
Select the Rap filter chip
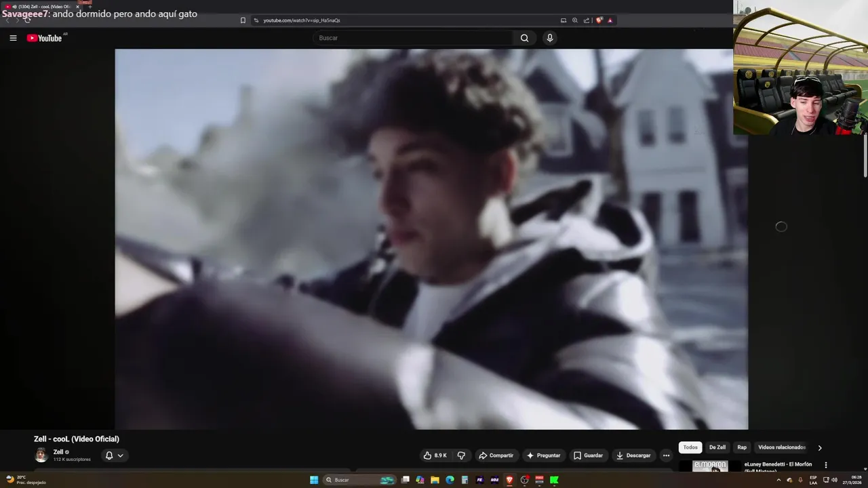742,447
